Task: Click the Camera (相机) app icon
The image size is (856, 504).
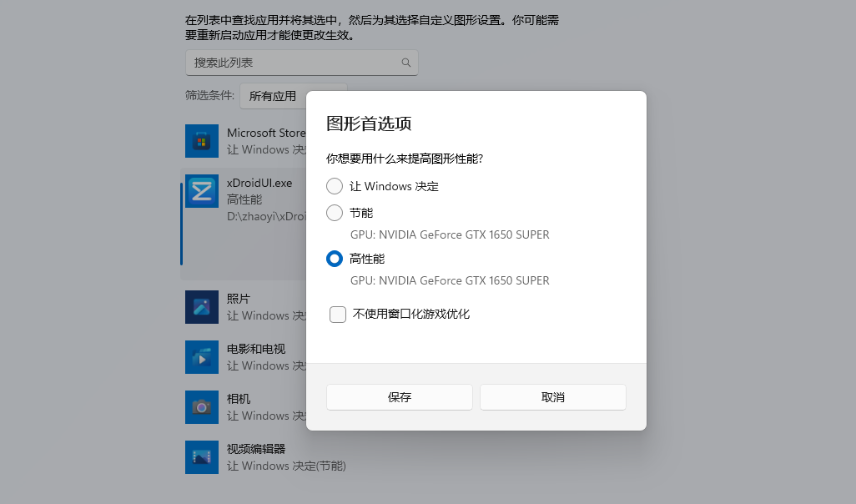Action: pyautogui.click(x=201, y=407)
